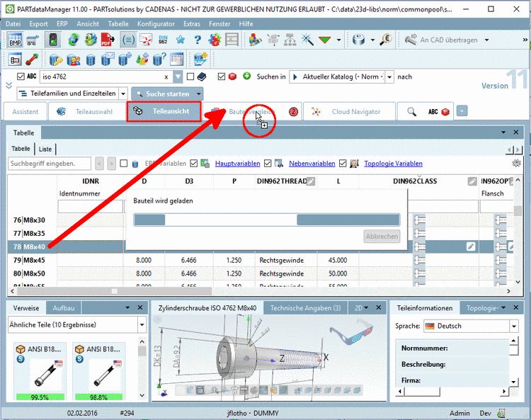Click the PDF export icon

tap(108, 40)
